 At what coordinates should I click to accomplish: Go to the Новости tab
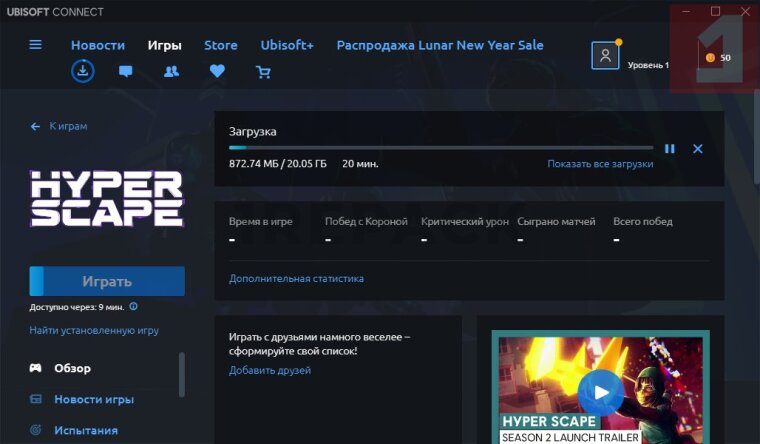pos(98,45)
